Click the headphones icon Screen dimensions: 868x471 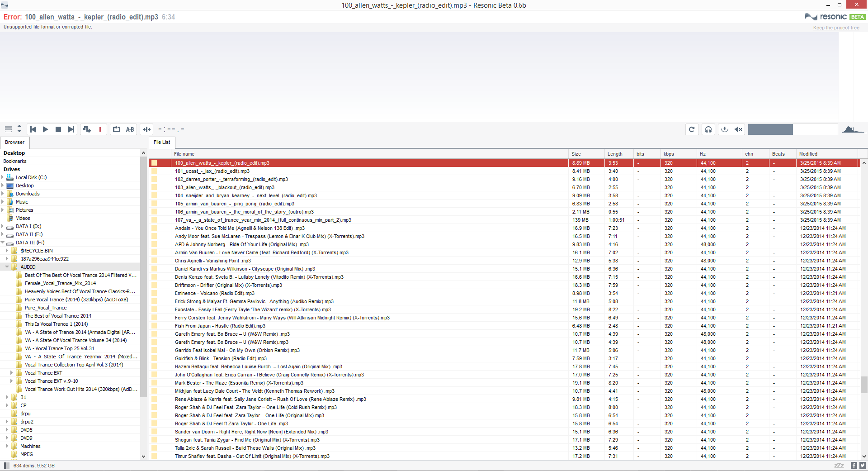[708, 129]
